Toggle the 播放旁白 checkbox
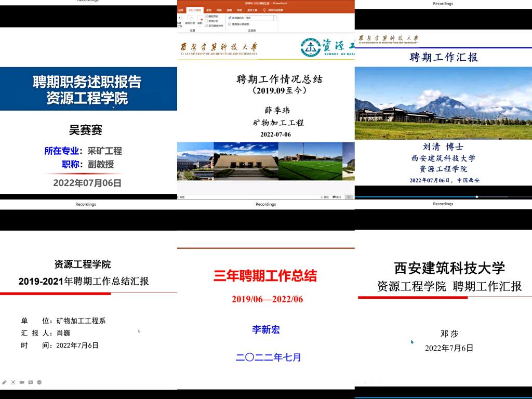Viewport: 532px width, 399px height. pyautogui.click(x=206, y=16)
